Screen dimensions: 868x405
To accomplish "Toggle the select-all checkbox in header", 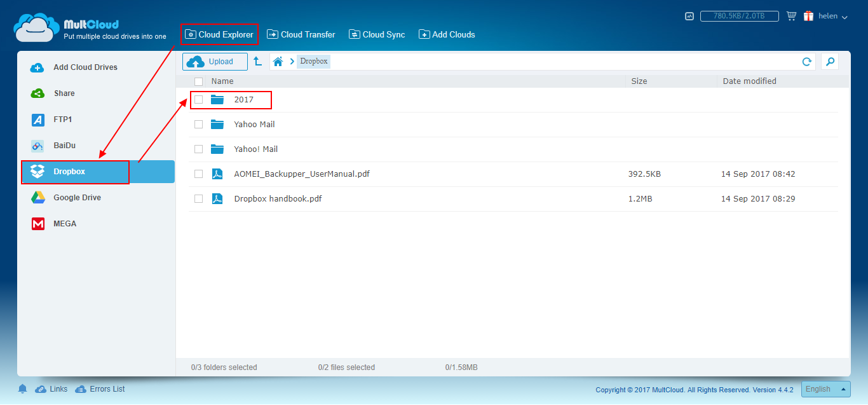I will [x=198, y=81].
